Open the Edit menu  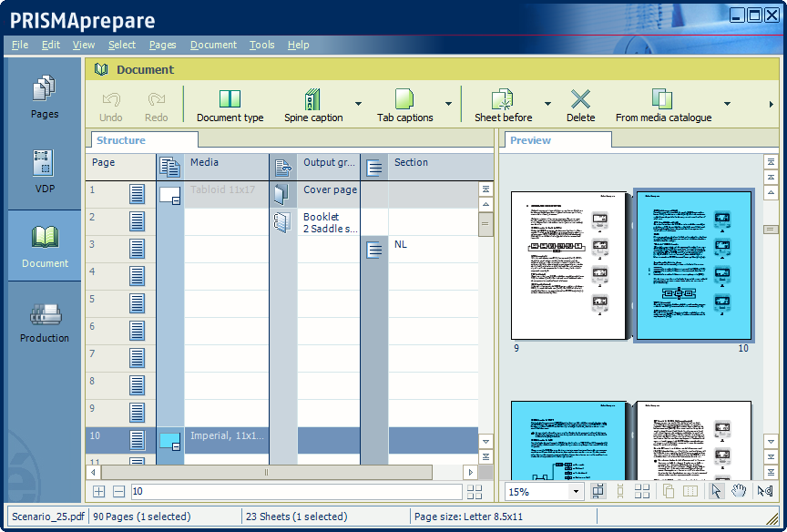[x=51, y=45]
